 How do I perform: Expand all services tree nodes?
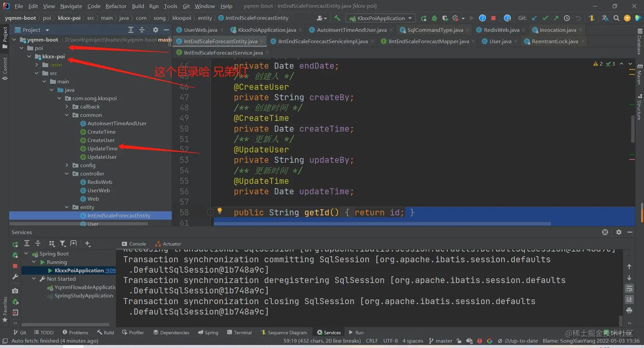tap(27, 243)
